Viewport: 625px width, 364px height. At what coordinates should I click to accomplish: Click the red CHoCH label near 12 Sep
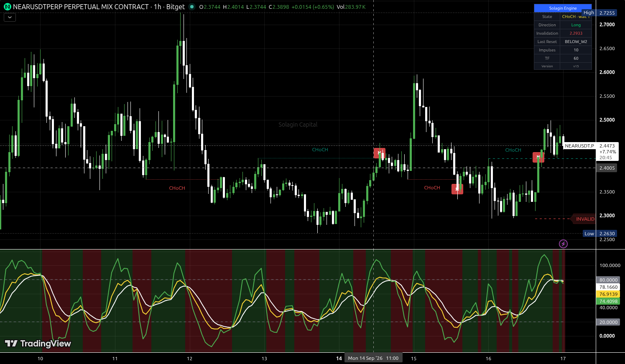pyautogui.click(x=177, y=188)
